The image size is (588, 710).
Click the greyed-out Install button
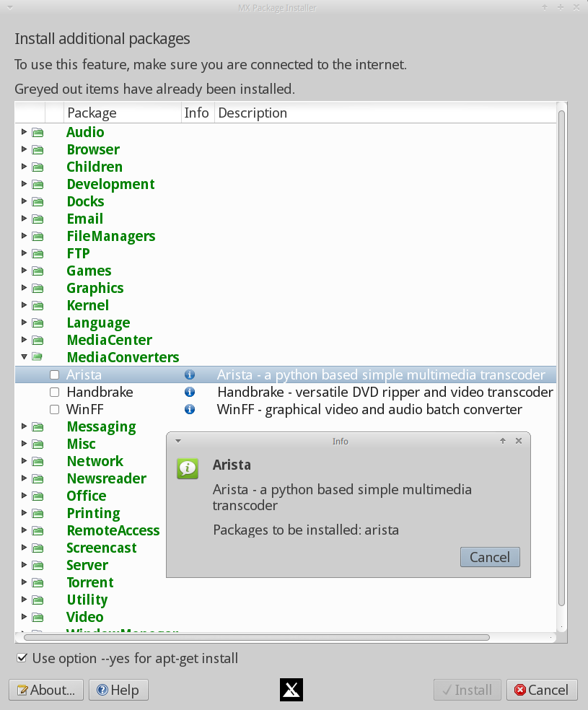tap(467, 690)
